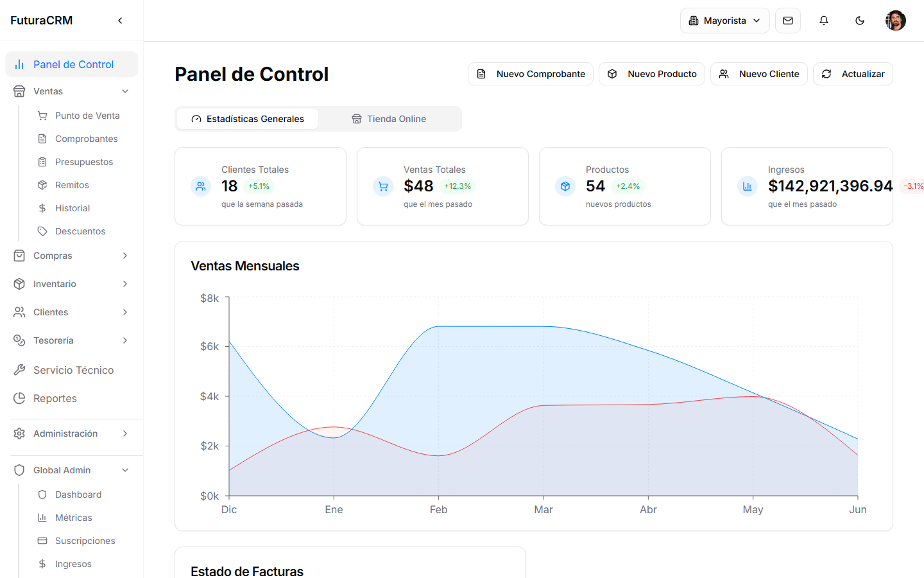924x578 pixels.
Task: Click the bar chart icon beside Métricas
Action: [x=42, y=518]
